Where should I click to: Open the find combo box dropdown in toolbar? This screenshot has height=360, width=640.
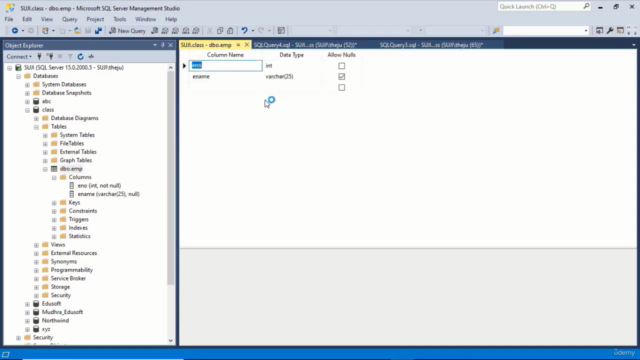coord(586,31)
